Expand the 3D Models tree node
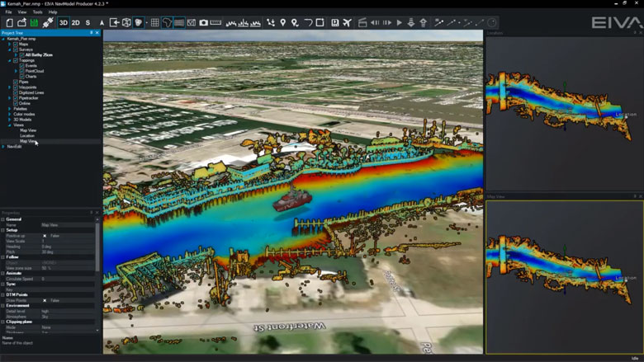 [x=10, y=119]
